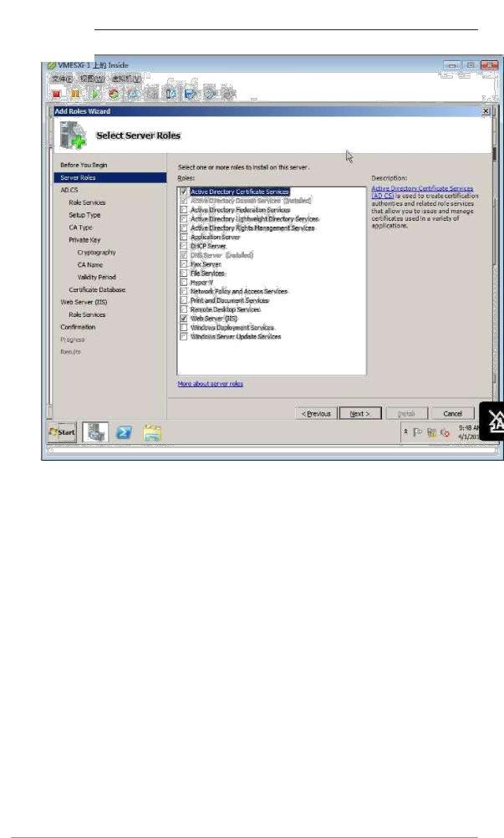Image resolution: width=504 pixels, height=838 pixels.
Task: Check Print and Document Services
Action: [x=184, y=301]
